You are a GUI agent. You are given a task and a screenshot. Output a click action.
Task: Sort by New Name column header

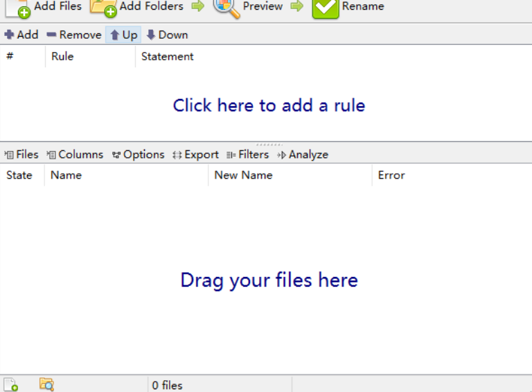[x=290, y=175]
